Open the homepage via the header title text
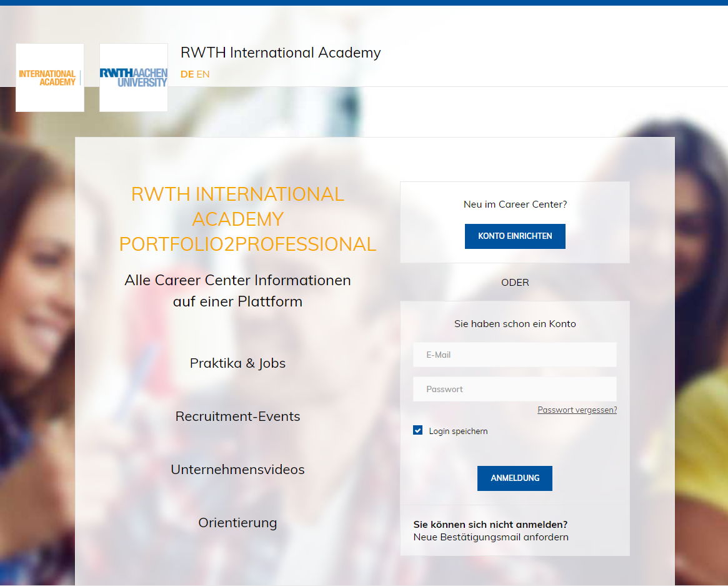728x586 pixels. coord(280,53)
